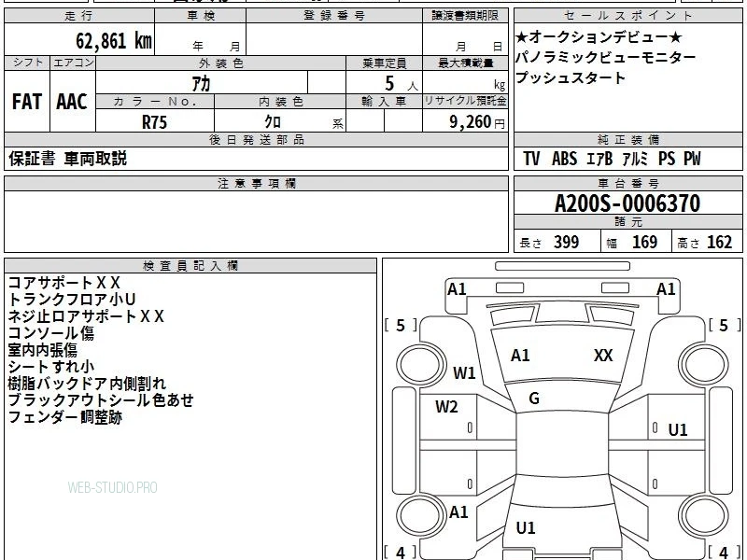Click the W2 mark on front door
Image resolution: width=747 pixels, height=560 pixels.
(446, 407)
